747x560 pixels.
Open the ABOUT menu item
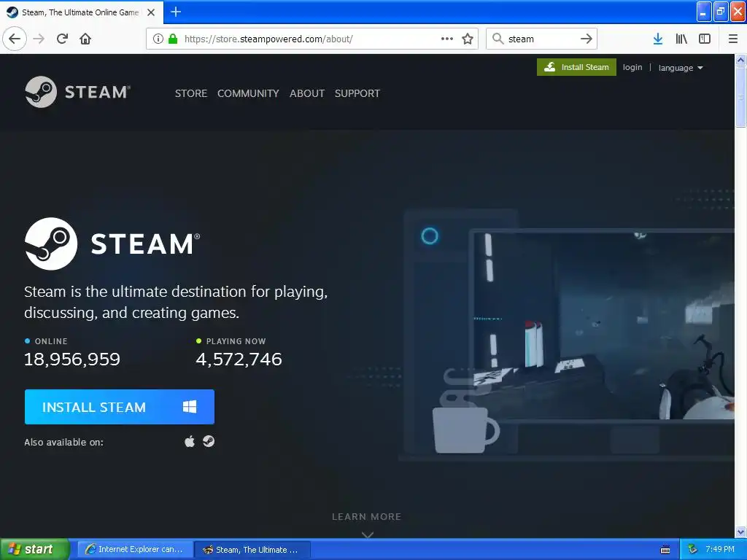[x=307, y=93]
